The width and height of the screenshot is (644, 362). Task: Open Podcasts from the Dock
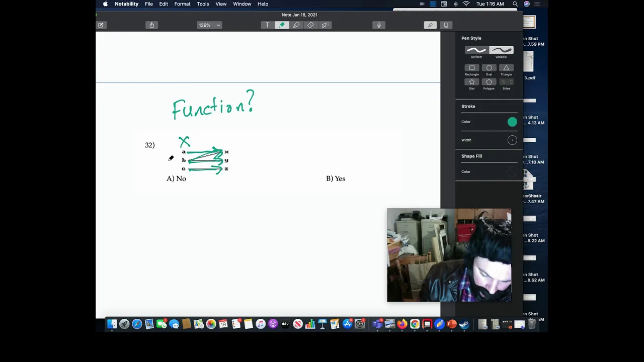click(x=273, y=324)
